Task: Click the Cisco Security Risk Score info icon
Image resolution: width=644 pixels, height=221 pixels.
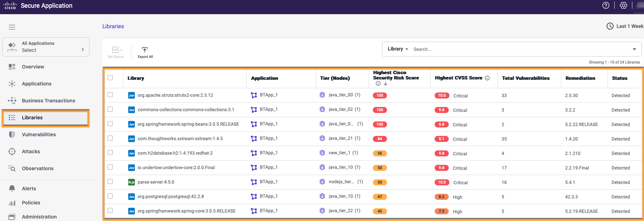Action: 378,84
